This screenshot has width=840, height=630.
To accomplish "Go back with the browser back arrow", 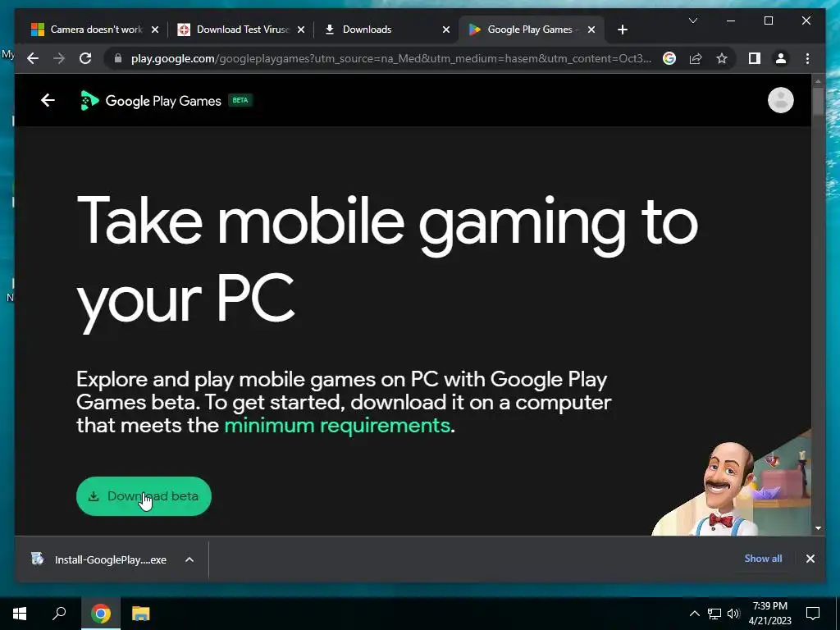I will coord(33,58).
